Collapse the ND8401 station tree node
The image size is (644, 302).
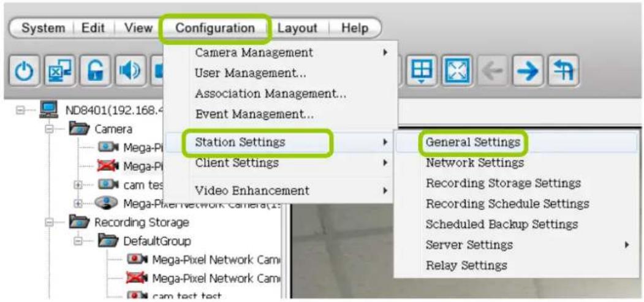(x=20, y=110)
